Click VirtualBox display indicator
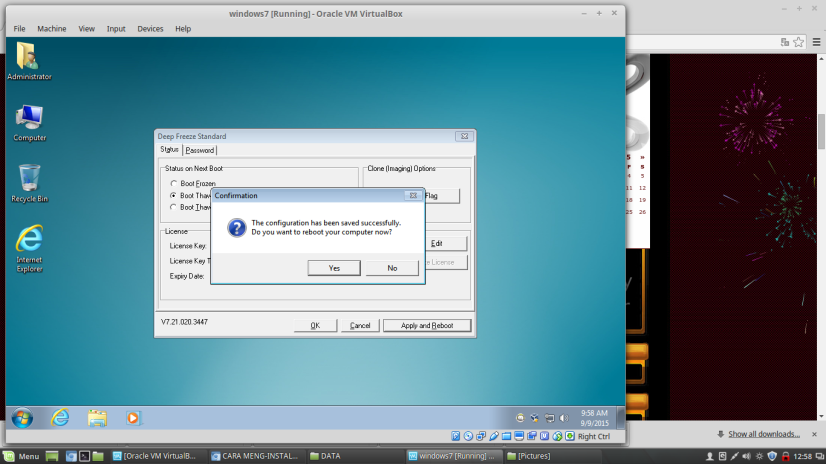This screenshot has height=464, width=826. 519,436
